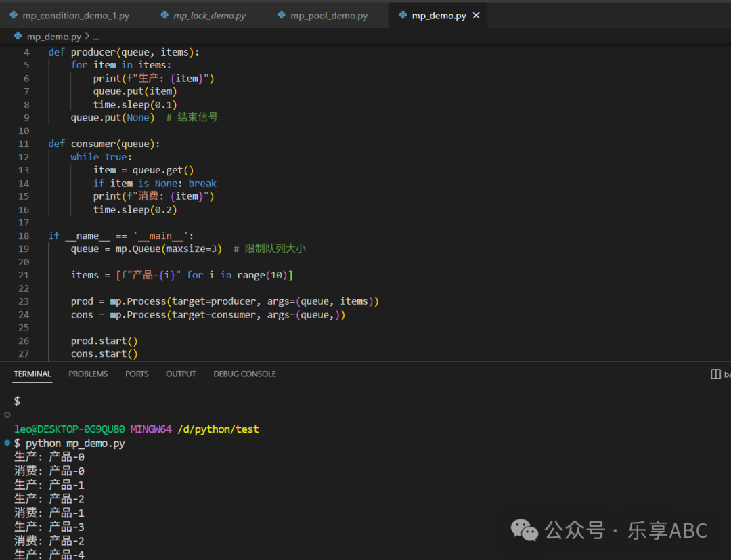Click 'prod = mp.Process' line

[x=225, y=301]
